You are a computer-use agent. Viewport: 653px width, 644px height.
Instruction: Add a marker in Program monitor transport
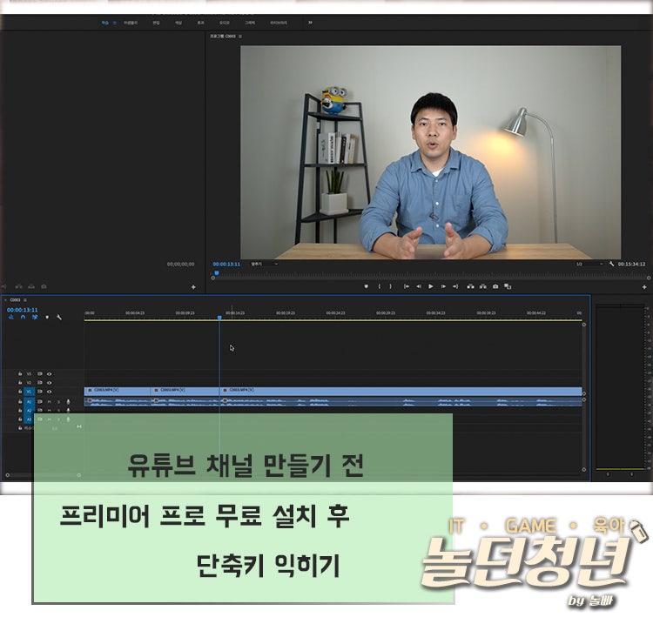tap(366, 286)
